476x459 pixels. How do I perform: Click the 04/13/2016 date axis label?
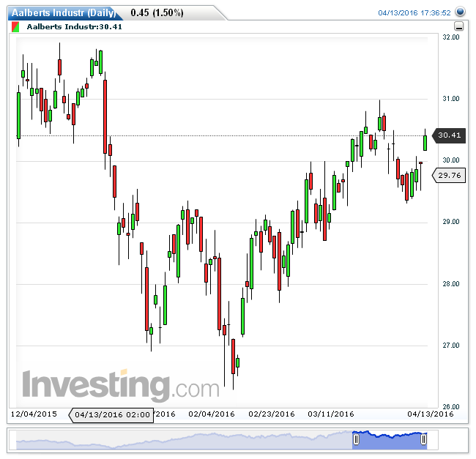[430, 414]
